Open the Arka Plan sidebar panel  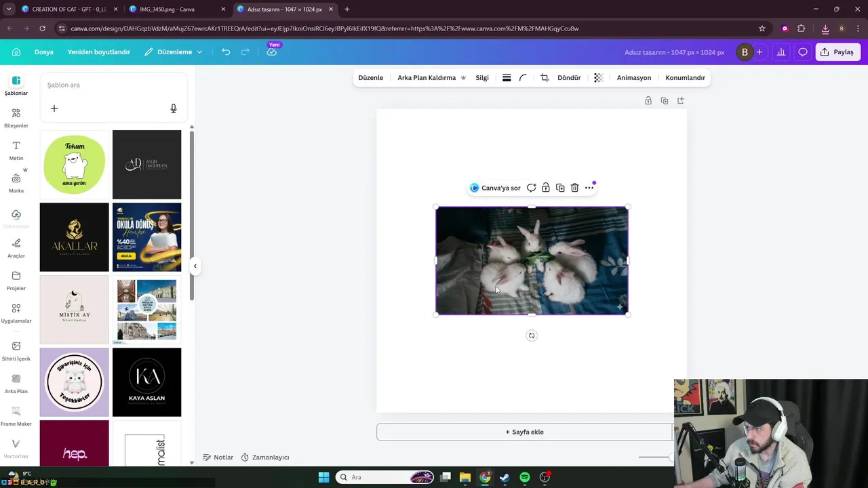16,384
